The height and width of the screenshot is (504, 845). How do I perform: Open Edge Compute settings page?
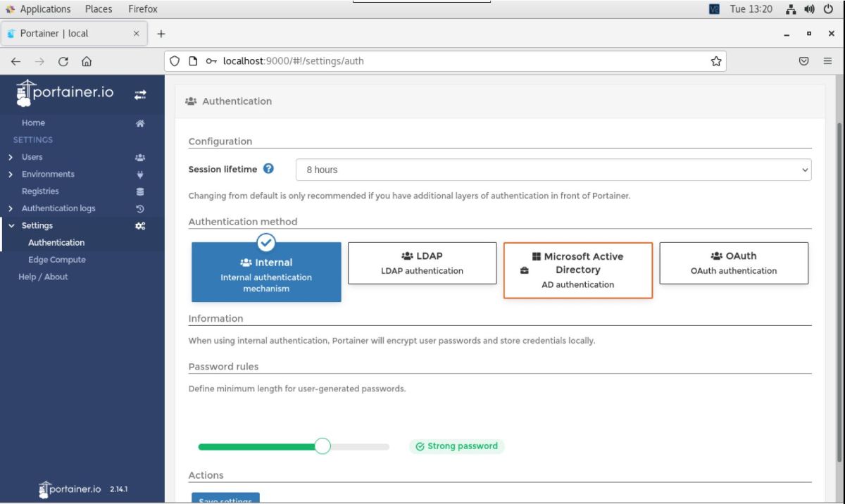(x=56, y=260)
